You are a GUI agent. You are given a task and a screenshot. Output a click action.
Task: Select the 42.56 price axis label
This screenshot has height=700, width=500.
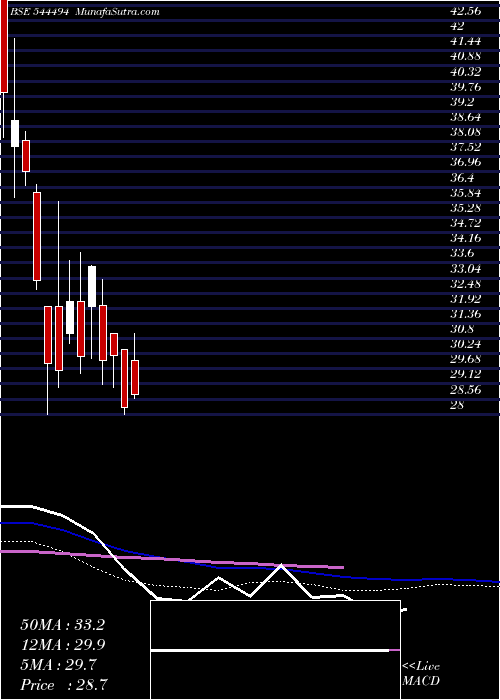tap(467, 11)
